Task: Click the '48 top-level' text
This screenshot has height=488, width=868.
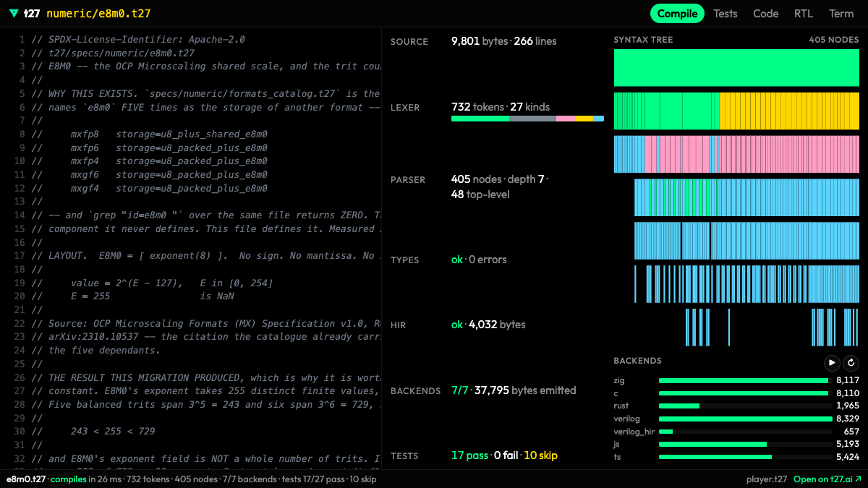Action: (481, 194)
